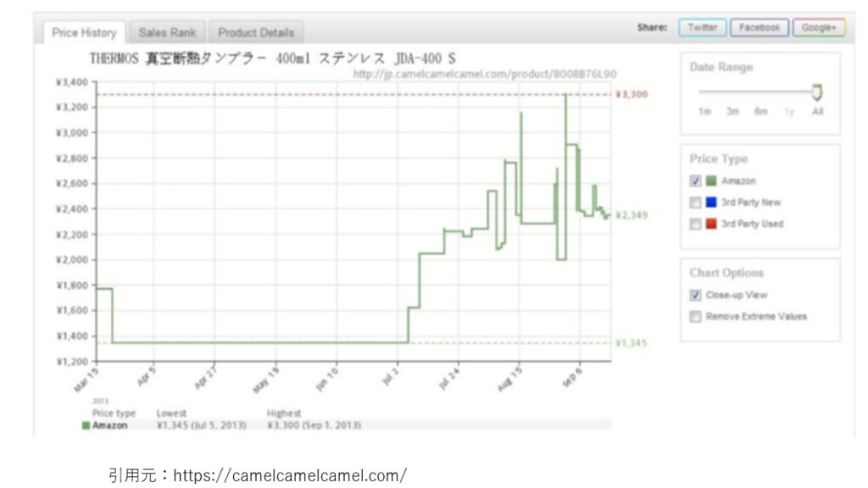Disable the Close-up View checkbox
868x488 pixels.
coord(695,295)
